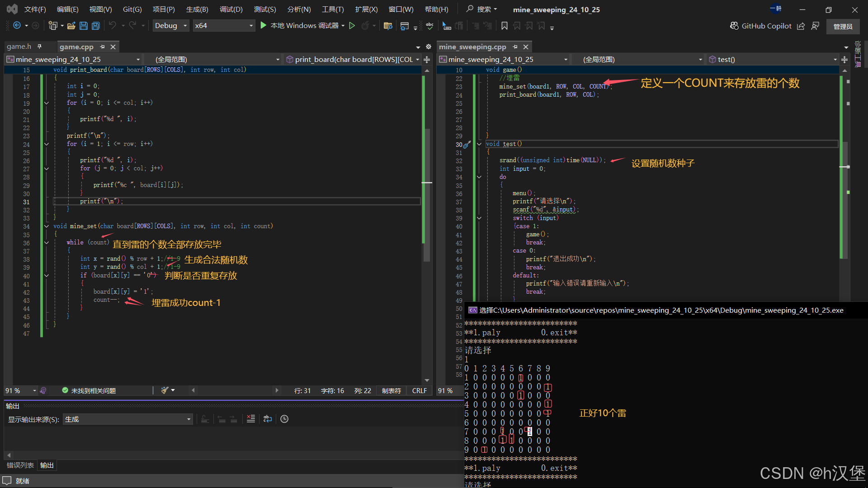The image size is (868, 488).
Task: Collapse the mine_set function fold
Action: point(47,226)
